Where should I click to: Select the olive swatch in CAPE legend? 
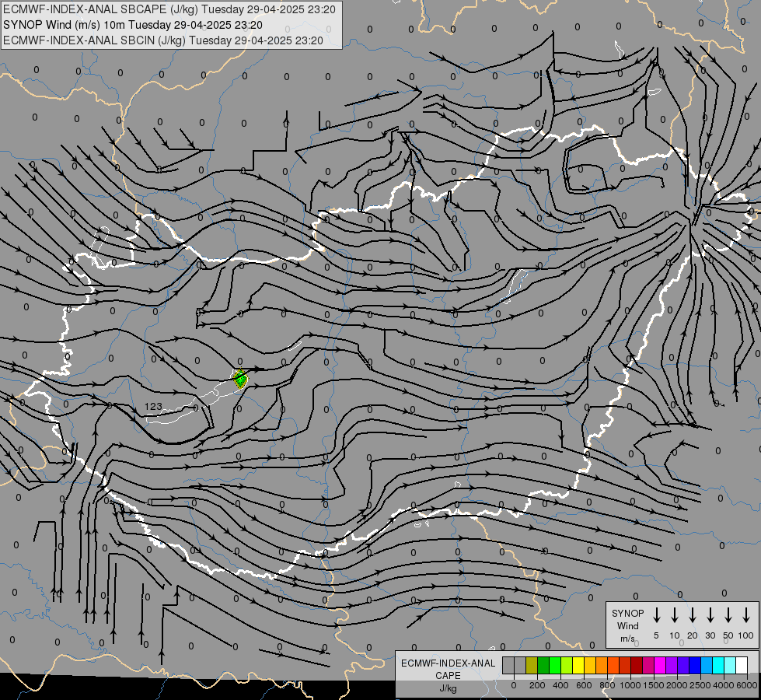[x=532, y=665]
